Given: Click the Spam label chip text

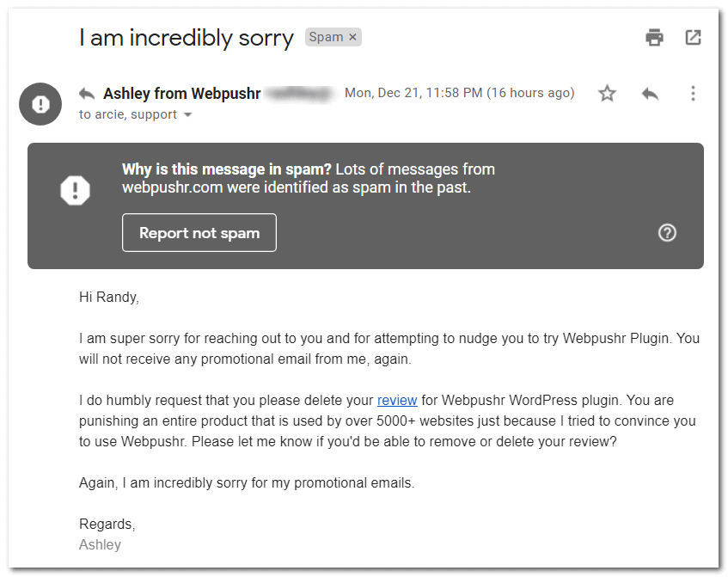Looking at the screenshot, I should [x=326, y=37].
